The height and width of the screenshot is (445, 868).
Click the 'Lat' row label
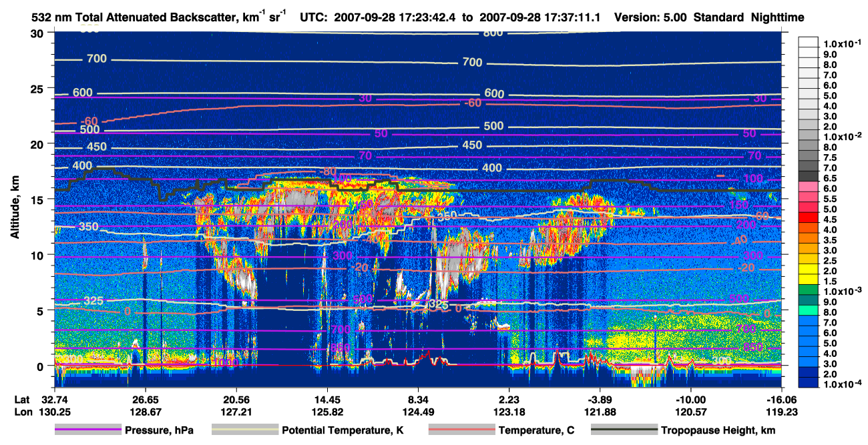coord(22,399)
